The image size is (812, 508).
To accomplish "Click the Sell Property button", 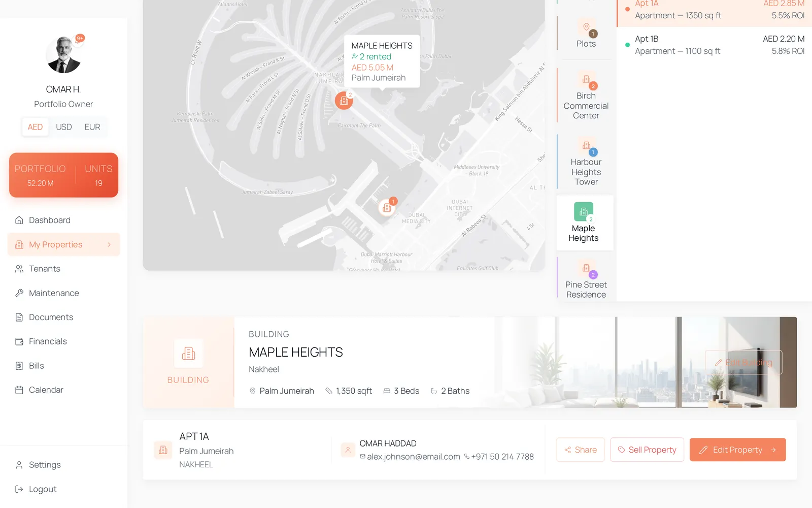I will [x=647, y=450].
